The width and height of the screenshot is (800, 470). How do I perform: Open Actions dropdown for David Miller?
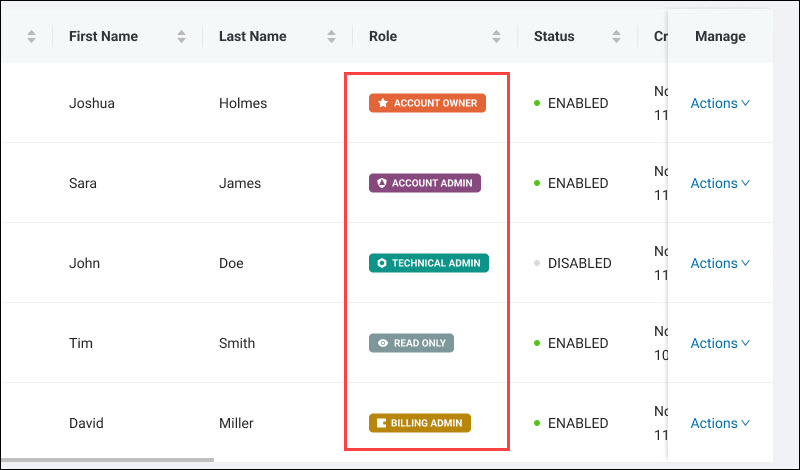pos(720,423)
